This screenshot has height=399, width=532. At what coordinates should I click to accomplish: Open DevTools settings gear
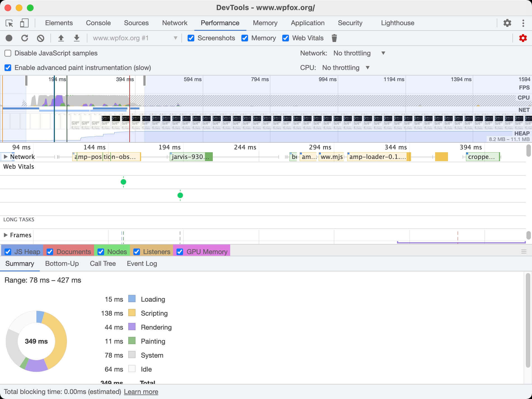tap(507, 23)
